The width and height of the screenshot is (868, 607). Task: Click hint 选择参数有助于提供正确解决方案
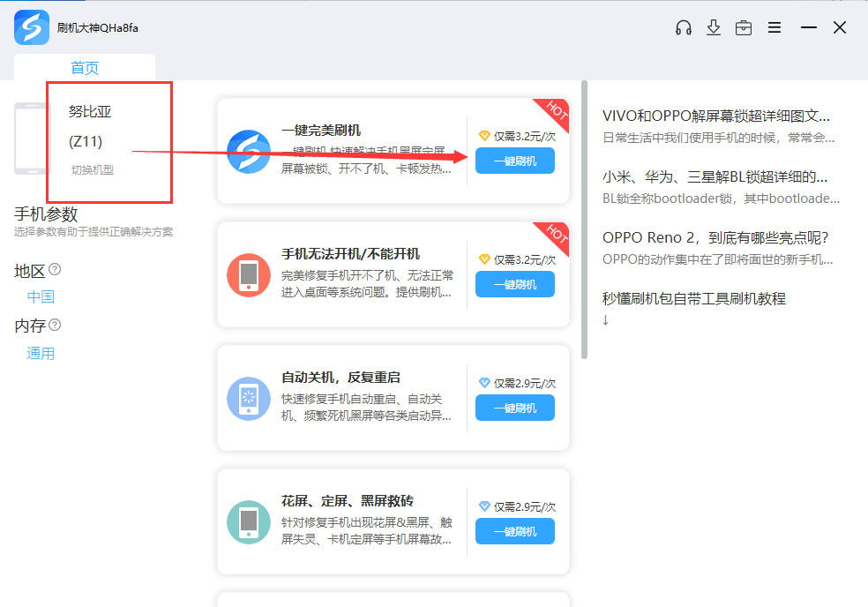94,231
